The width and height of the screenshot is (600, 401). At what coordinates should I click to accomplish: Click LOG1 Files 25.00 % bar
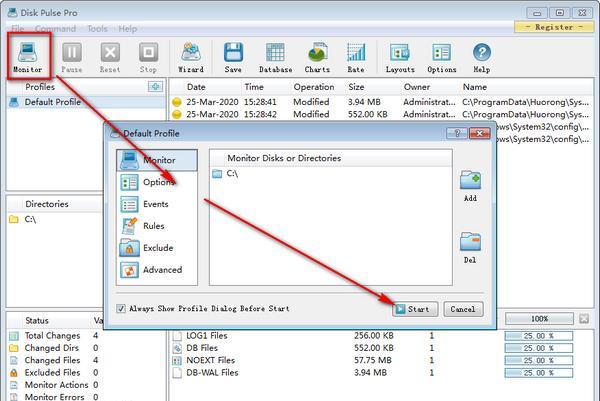(x=538, y=336)
